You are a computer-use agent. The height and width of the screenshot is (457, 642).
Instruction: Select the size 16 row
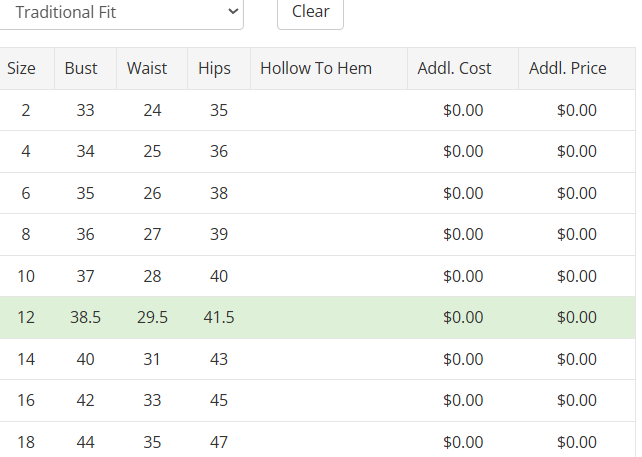26,400
